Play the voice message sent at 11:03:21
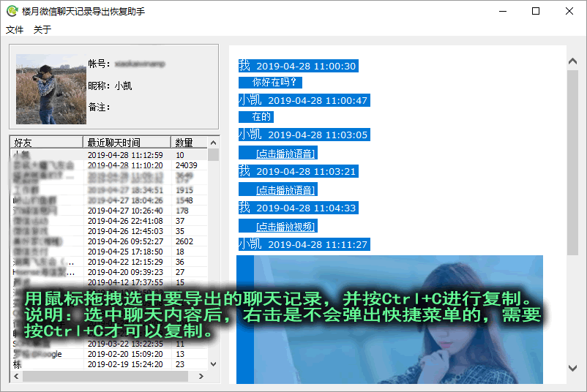This screenshot has width=587, height=392. 285,190
